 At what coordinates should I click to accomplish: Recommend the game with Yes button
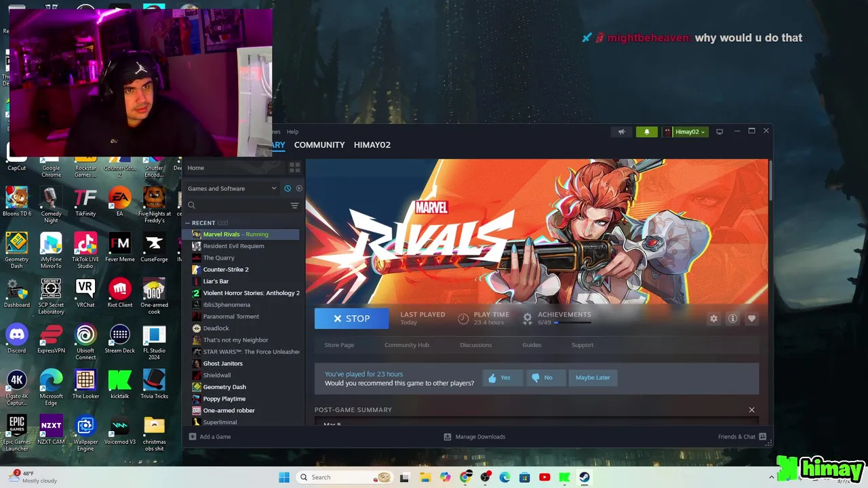point(502,378)
